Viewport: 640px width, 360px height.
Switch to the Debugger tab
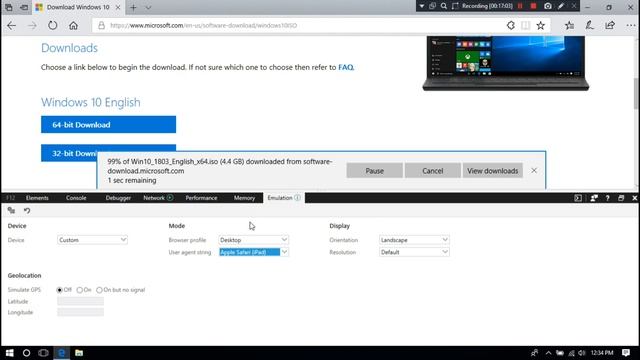click(x=118, y=198)
